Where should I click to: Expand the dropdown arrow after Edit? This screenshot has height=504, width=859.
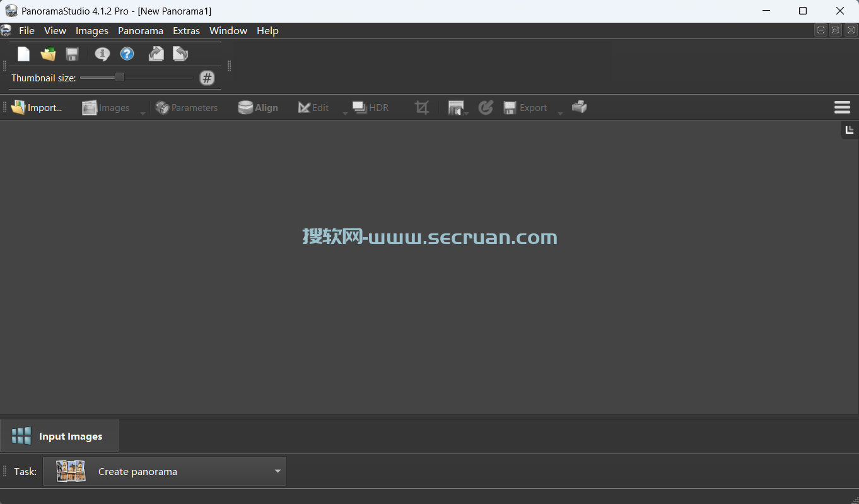tap(345, 112)
